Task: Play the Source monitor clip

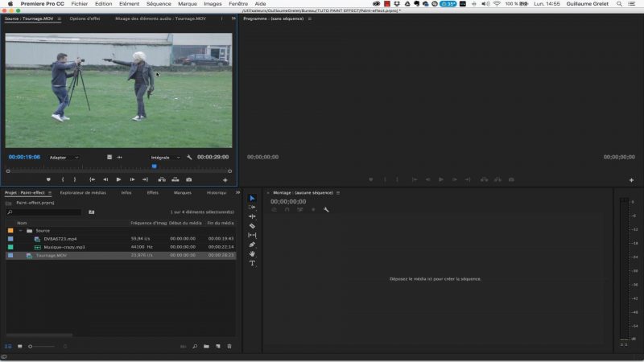Action: pos(118,179)
